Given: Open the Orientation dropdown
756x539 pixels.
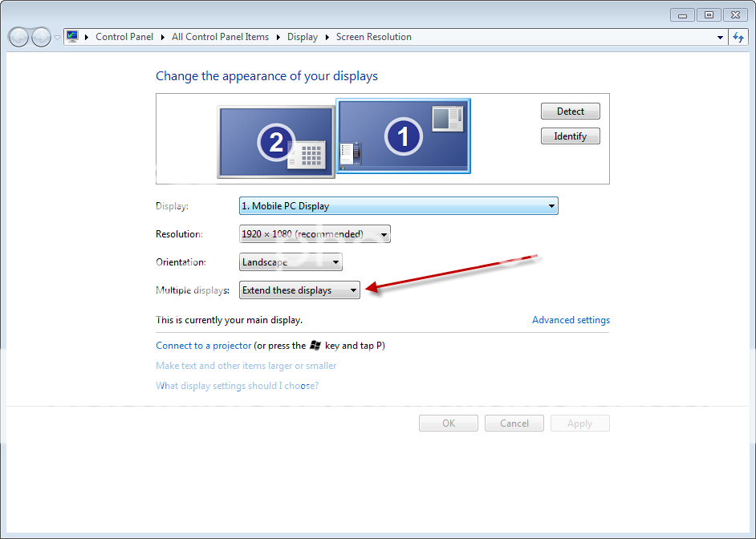Looking at the screenshot, I should pyautogui.click(x=291, y=262).
